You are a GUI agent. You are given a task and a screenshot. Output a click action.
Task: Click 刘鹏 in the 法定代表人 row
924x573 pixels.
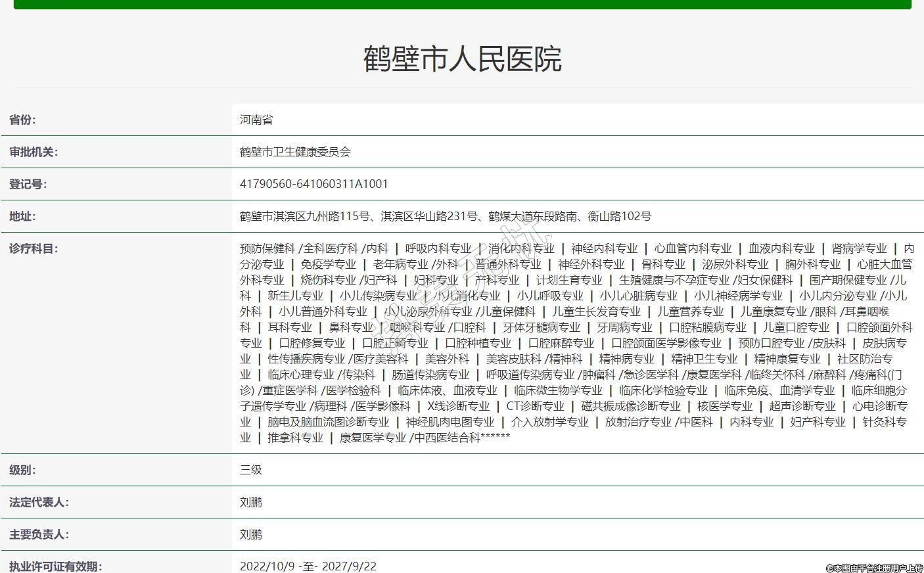pos(250,502)
